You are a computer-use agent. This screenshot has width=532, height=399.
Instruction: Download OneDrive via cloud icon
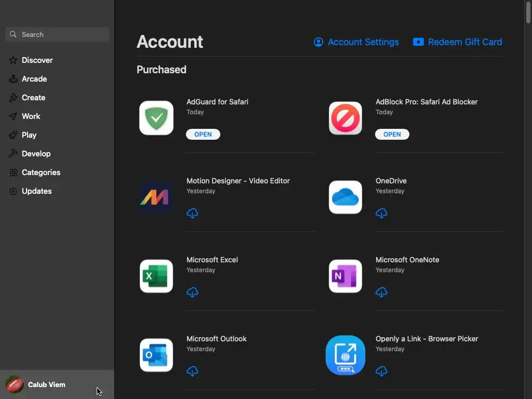381,214
